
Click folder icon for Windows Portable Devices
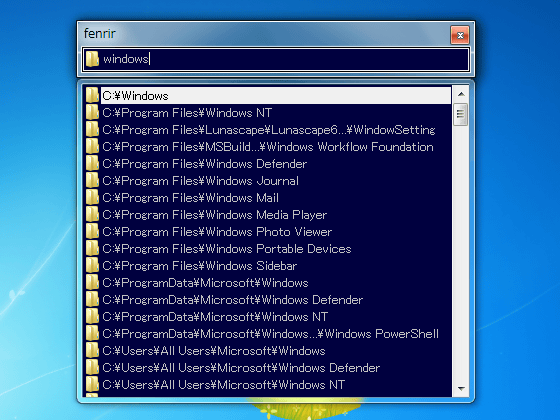pos(92,249)
